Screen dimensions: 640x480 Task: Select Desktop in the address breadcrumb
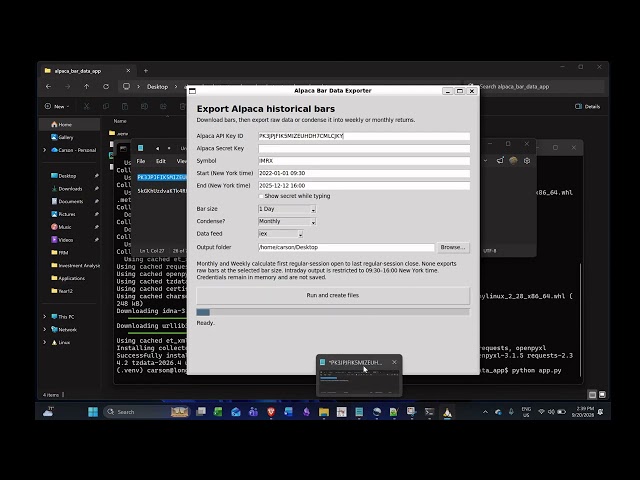(158, 87)
